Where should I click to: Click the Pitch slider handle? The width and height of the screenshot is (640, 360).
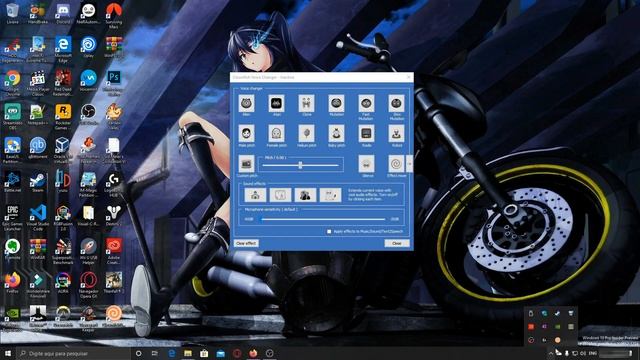300,165
